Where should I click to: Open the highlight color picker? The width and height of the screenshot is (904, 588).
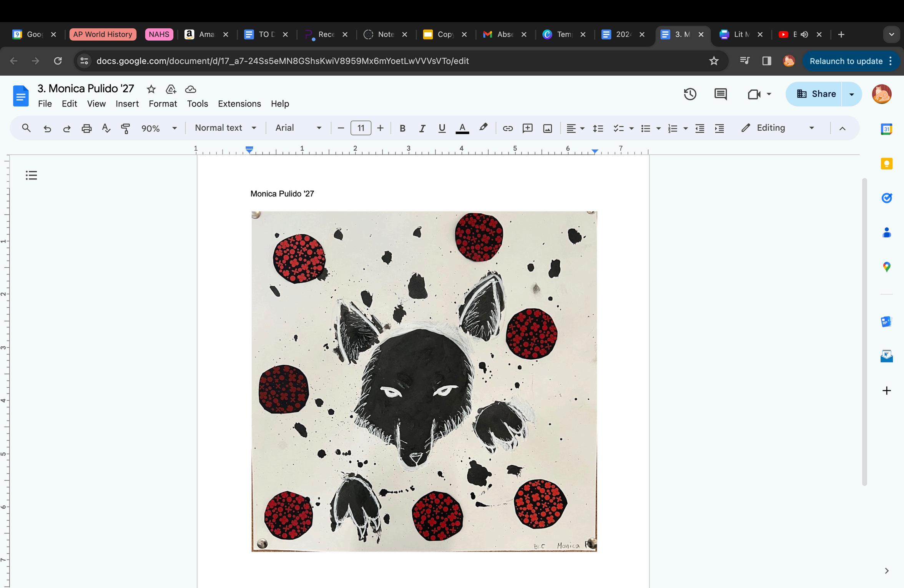click(483, 128)
